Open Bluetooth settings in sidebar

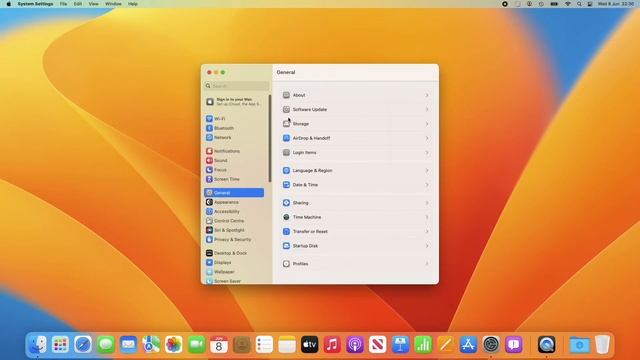234,128
